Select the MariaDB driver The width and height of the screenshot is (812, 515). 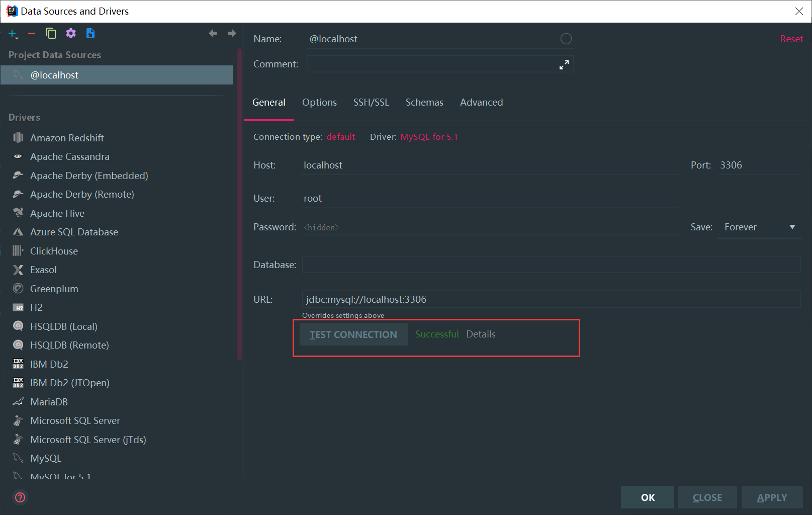(x=49, y=401)
